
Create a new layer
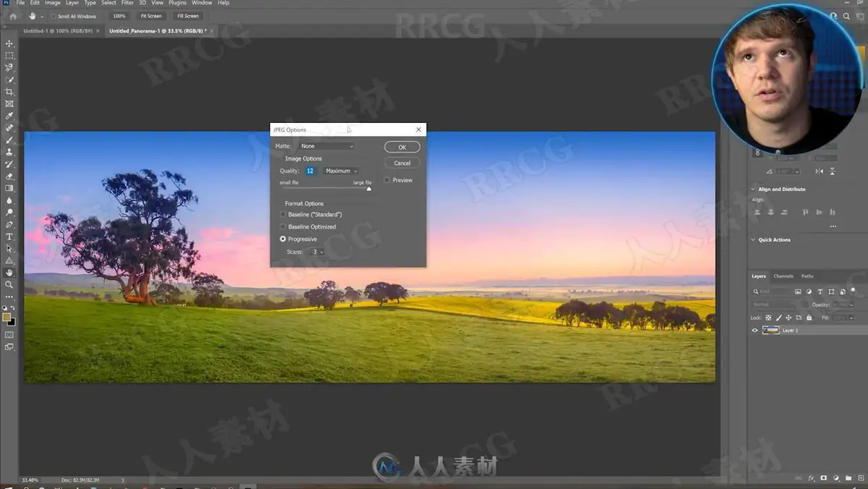pos(859,477)
